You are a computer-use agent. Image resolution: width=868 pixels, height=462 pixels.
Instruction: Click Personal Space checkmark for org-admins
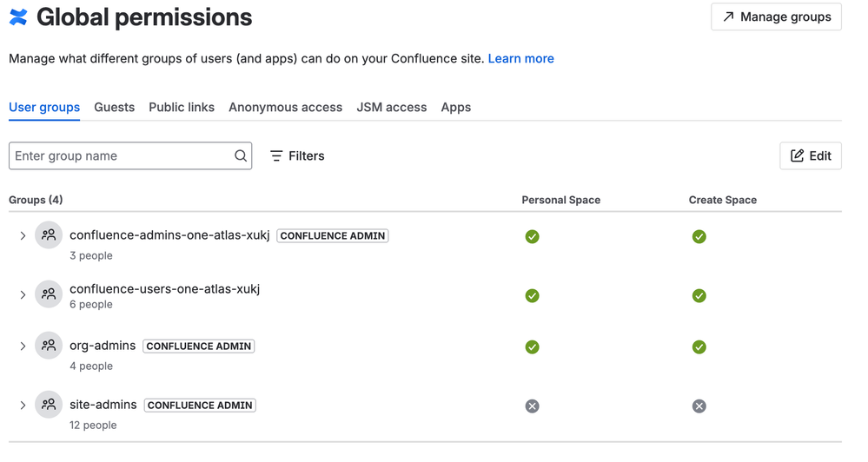(x=533, y=347)
